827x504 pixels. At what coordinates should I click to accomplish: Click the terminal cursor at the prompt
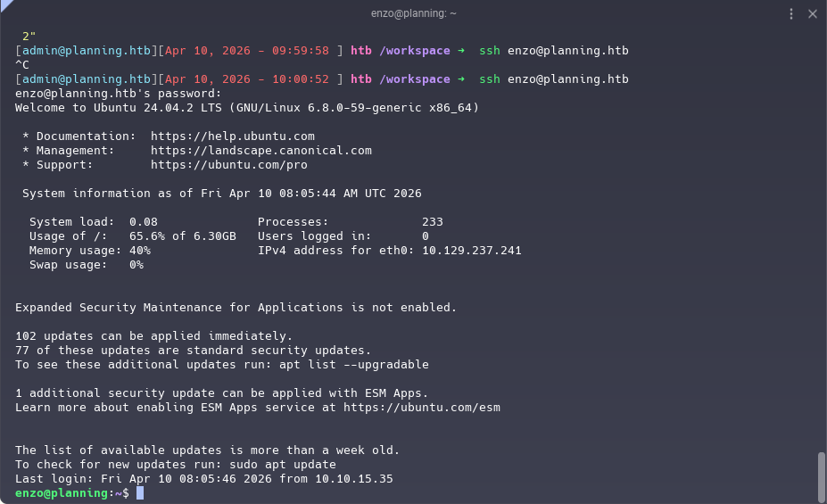coord(140,493)
